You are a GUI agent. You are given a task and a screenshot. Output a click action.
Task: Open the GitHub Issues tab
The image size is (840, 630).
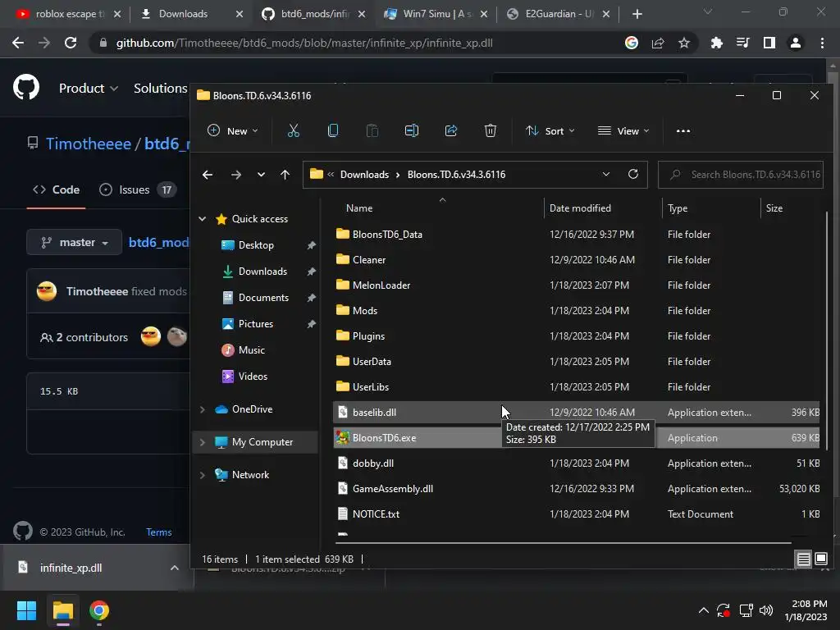tap(137, 189)
